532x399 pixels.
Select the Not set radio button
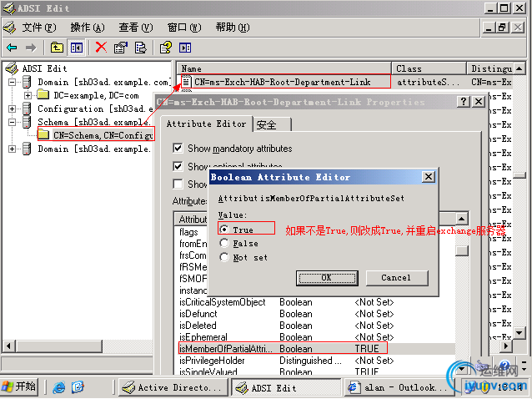(x=224, y=257)
